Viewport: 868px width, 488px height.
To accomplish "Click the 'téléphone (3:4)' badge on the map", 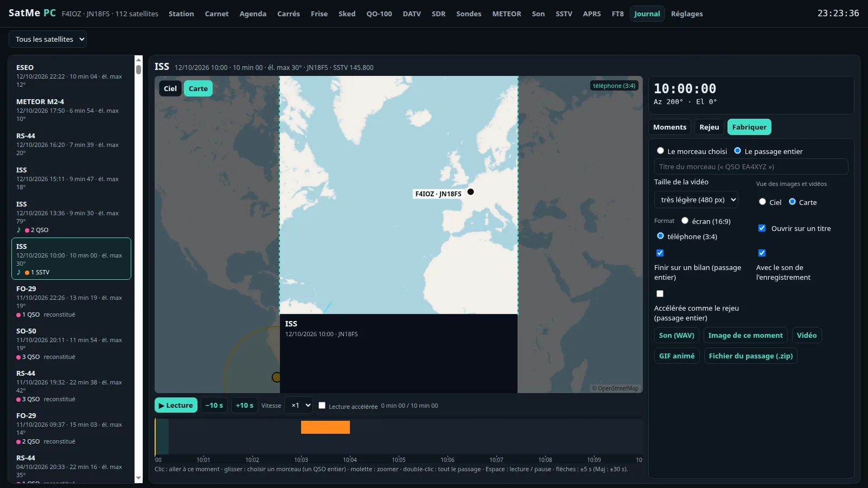I will pyautogui.click(x=614, y=86).
